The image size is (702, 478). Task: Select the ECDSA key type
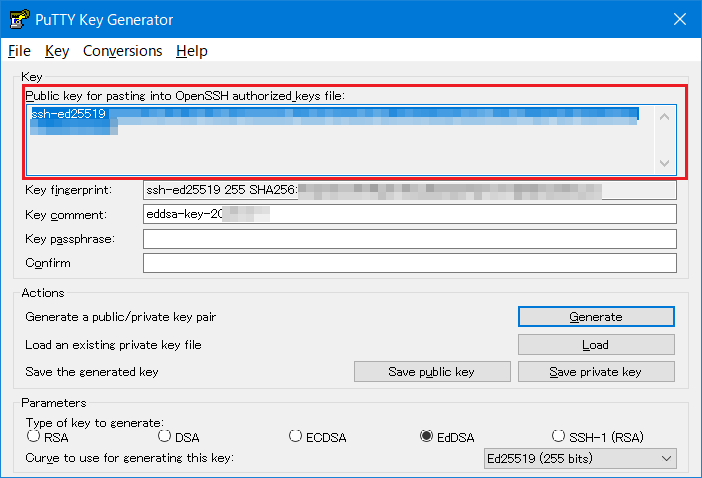pos(296,436)
